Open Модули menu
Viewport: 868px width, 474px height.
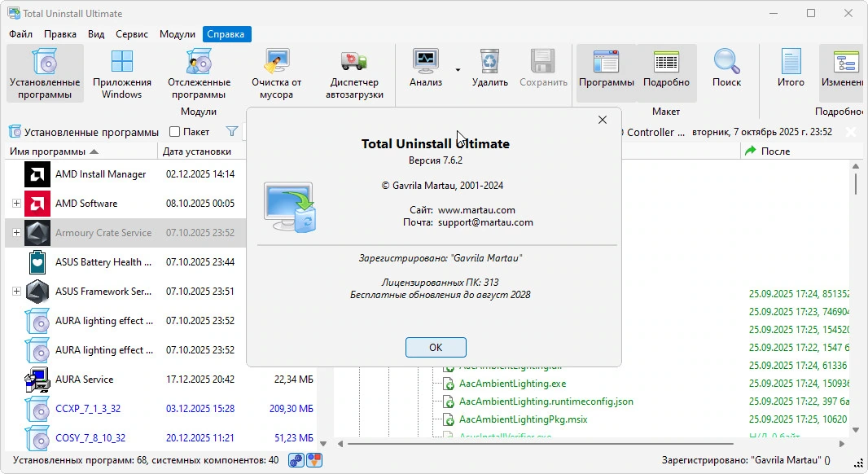(178, 34)
